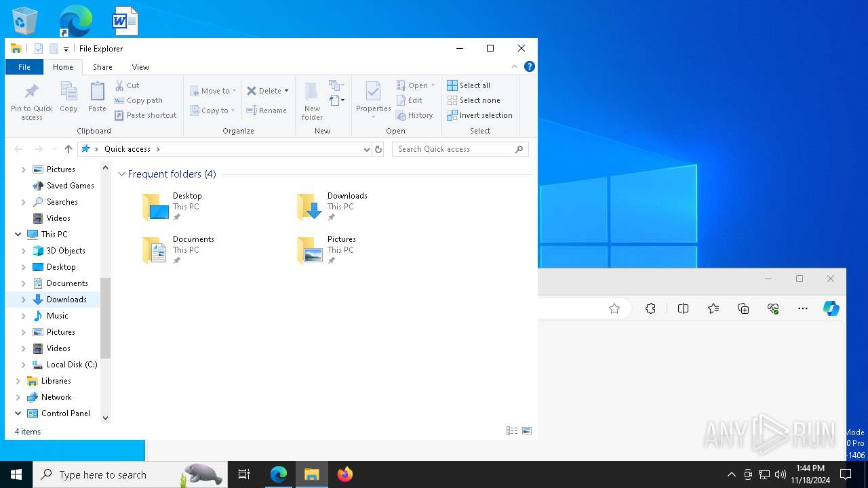This screenshot has width=868, height=488.
Task: Click the Cut scissors command
Action: coord(127,85)
